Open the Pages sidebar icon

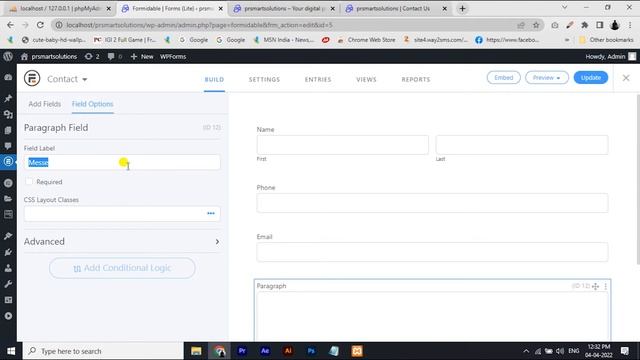coord(8,130)
